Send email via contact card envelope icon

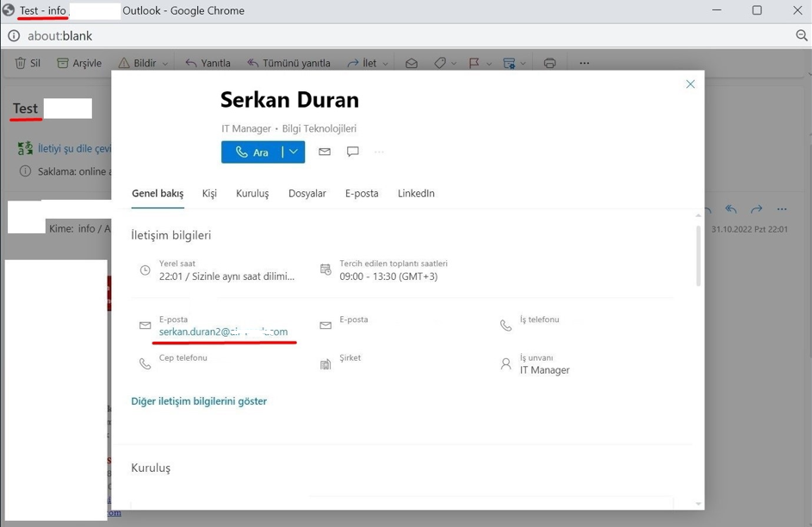pyautogui.click(x=325, y=152)
